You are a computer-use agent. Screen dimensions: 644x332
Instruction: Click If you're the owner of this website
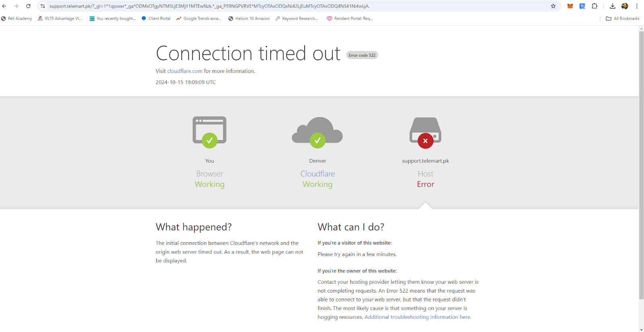(x=357, y=271)
